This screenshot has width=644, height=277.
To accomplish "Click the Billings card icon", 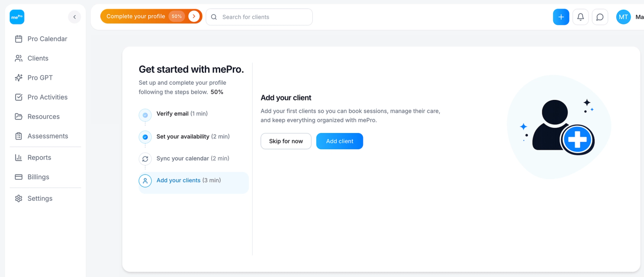I will click(x=18, y=177).
